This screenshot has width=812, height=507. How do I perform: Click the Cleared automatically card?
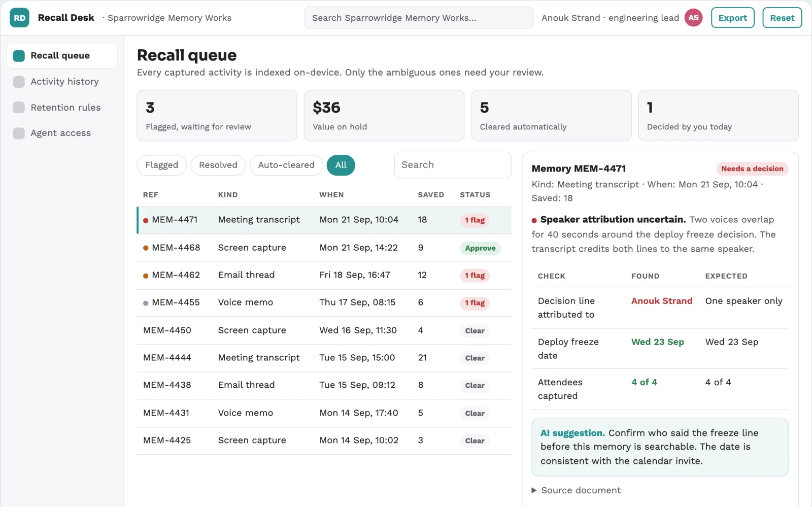(x=551, y=116)
